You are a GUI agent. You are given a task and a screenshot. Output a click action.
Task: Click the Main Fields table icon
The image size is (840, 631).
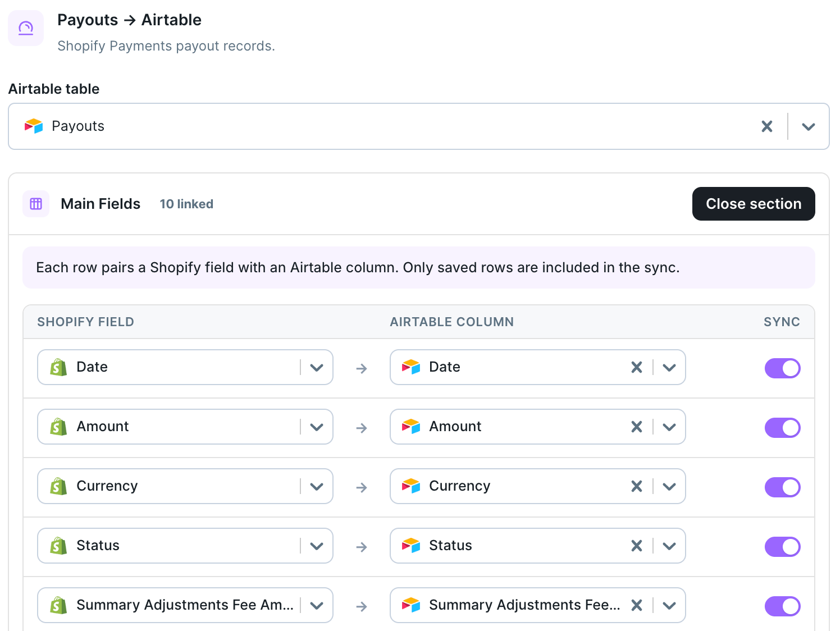(x=36, y=204)
